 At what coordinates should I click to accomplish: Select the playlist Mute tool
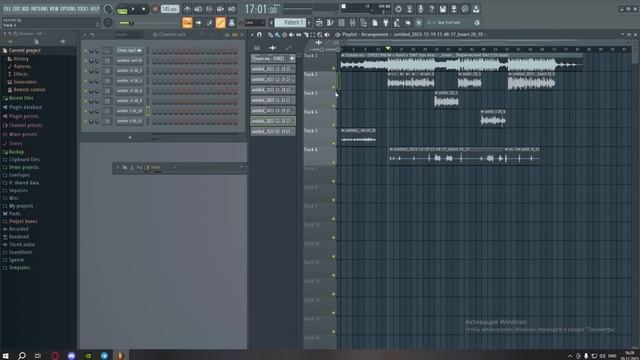pos(291,35)
